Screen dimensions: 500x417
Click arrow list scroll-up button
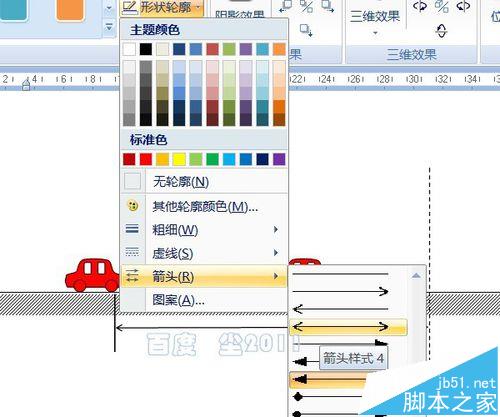[416, 276]
